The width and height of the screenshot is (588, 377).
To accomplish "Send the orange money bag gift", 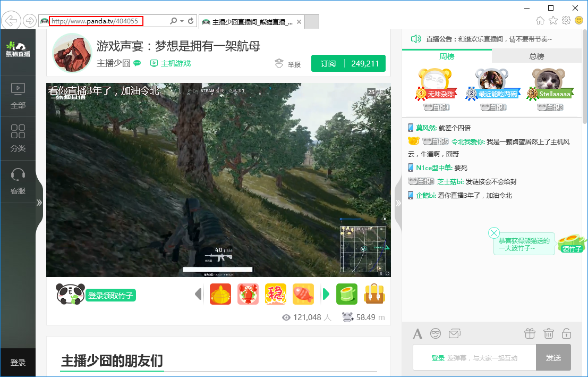I will pyautogui.click(x=220, y=294).
